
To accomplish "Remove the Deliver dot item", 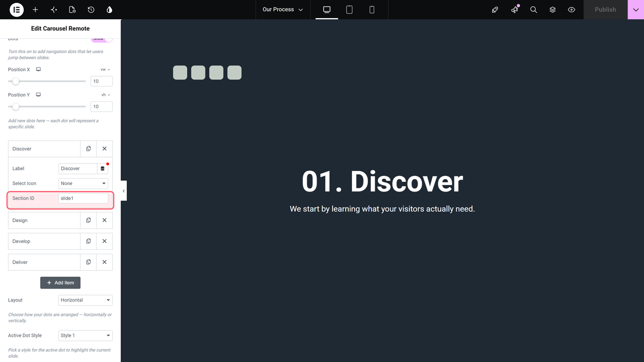I will tap(105, 262).
